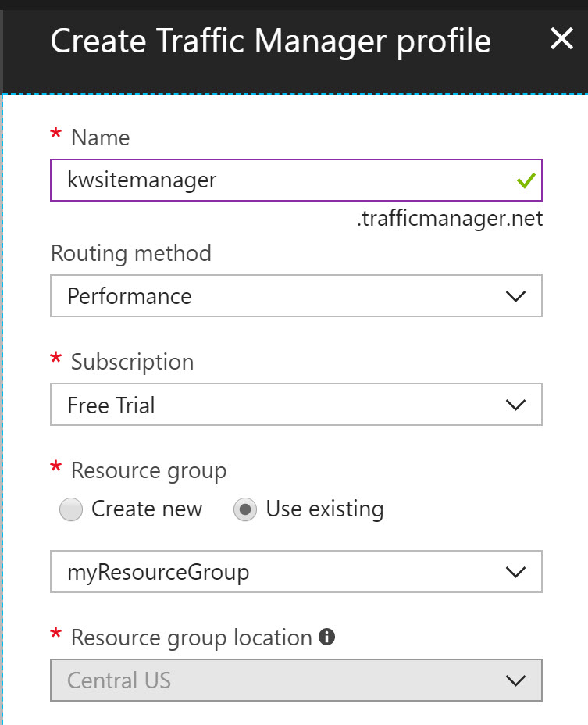Expand the myResourceGroup chevron arrow
The height and width of the screenshot is (725, 588).
tap(515, 572)
